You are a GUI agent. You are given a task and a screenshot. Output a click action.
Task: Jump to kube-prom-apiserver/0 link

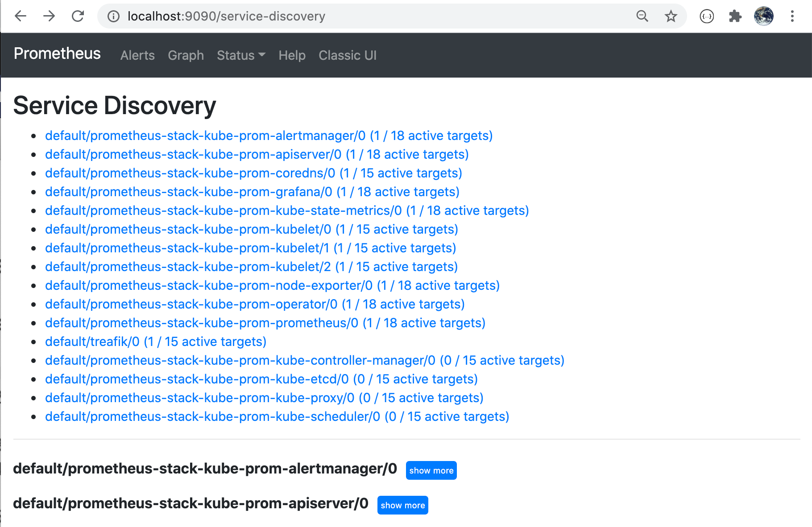(257, 154)
